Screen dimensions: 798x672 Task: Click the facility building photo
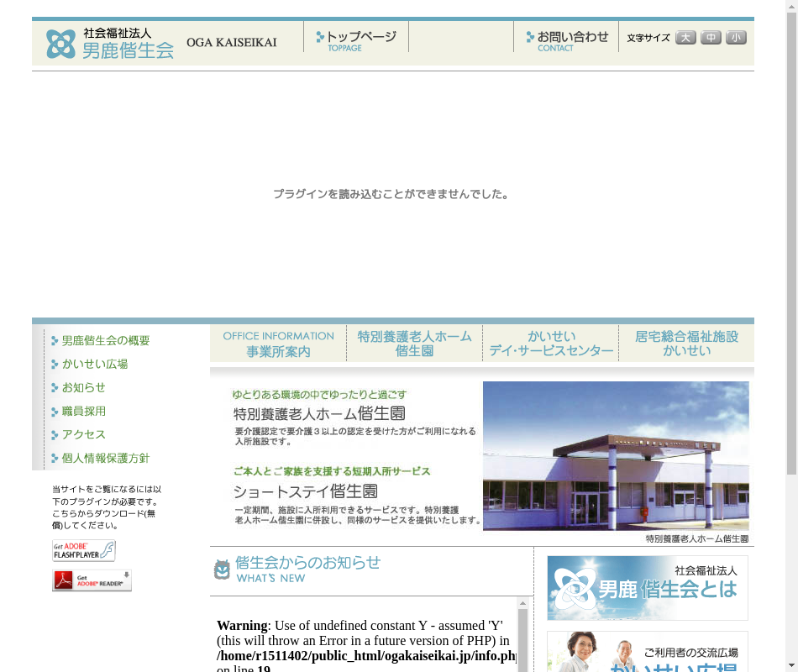tap(616, 456)
